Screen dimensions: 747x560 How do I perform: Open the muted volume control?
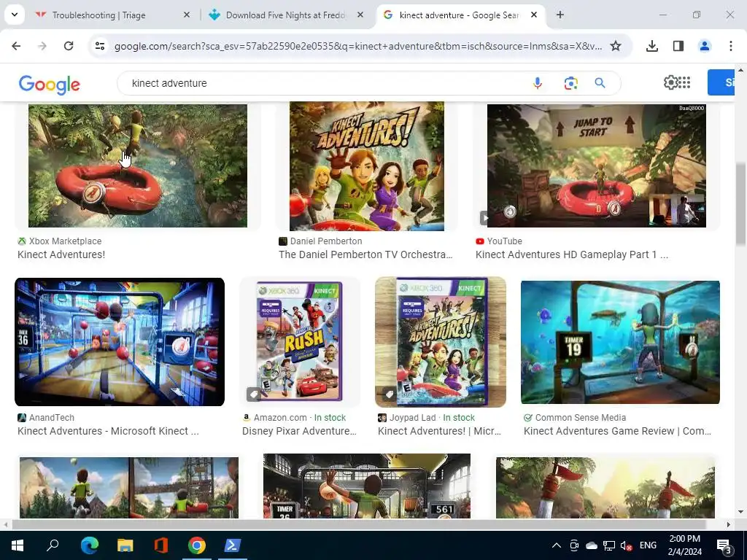click(626, 545)
